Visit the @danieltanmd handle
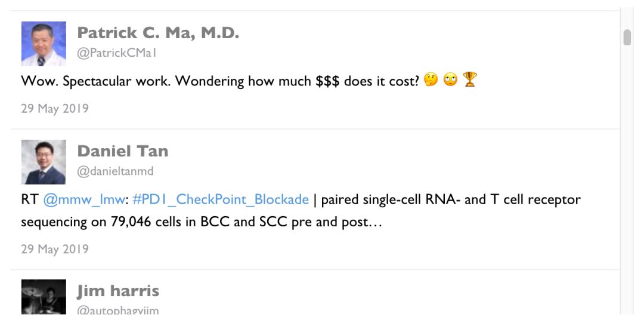This screenshot has width=644, height=326. coord(115,171)
